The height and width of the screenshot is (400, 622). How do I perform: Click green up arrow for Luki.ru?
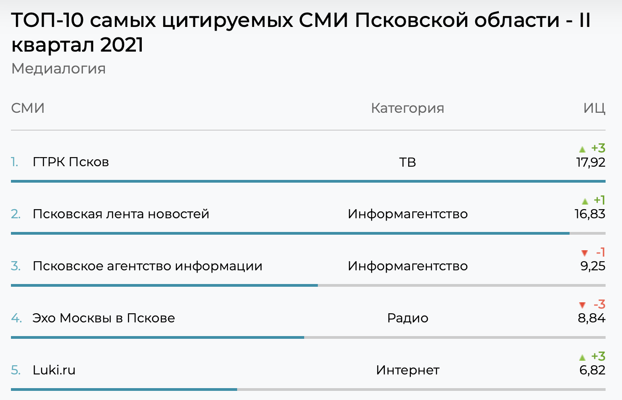[582, 357]
